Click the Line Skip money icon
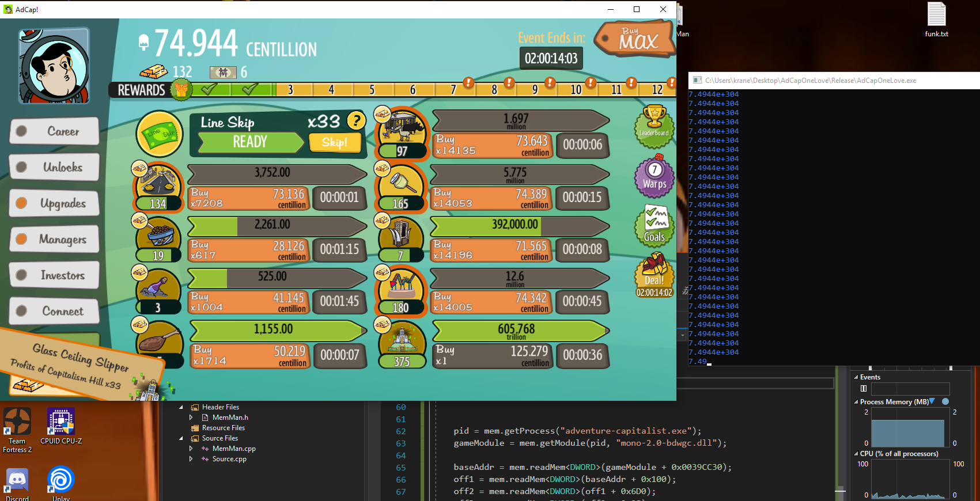 tap(160, 134)
